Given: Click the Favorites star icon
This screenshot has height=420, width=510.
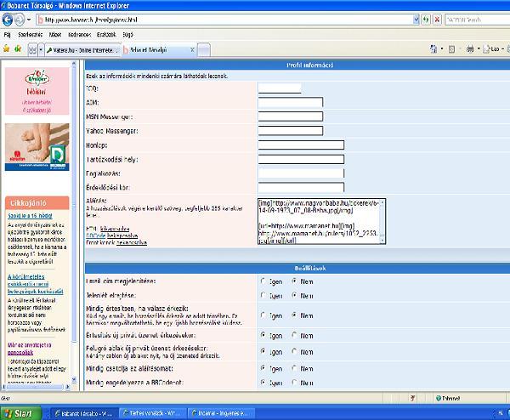Looking at the screenshot, I should (x=7, y=50).
